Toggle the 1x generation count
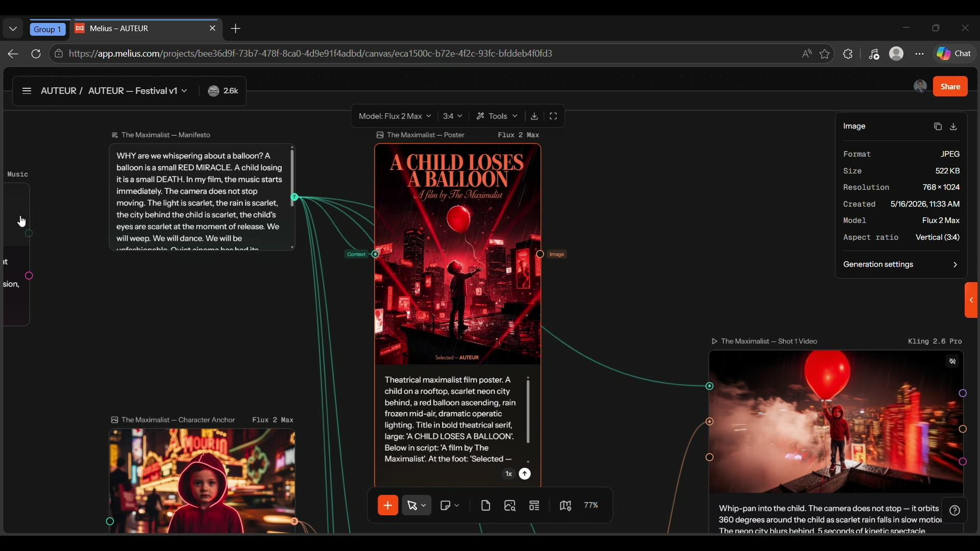Image resolution: width=980 pixels, height=551 pixels. pos(508,474)
